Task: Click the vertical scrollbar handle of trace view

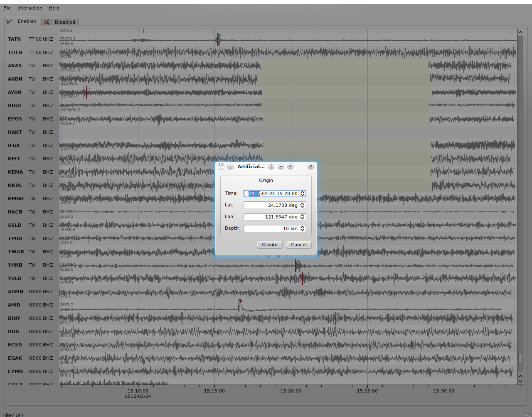Action: pos(520,357)
